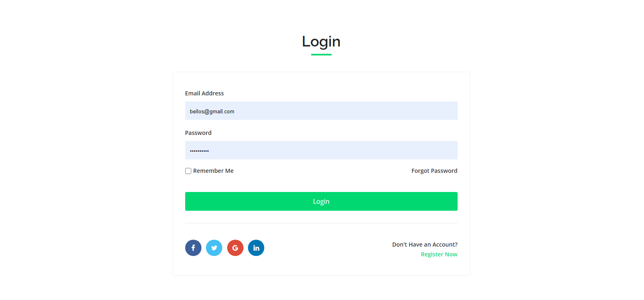Tick the Remember Me checkbox
This screenshot has height=300, width=644.
click(x=188, y=171)
